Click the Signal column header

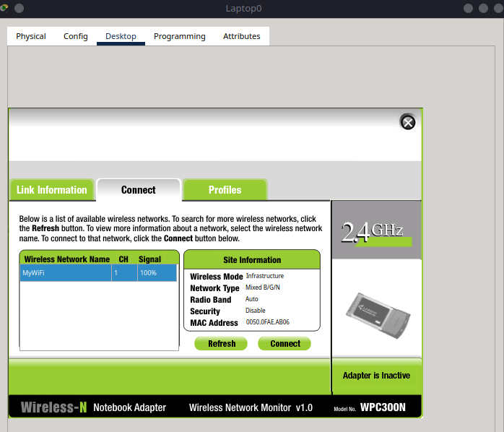[x=149, y=259]
